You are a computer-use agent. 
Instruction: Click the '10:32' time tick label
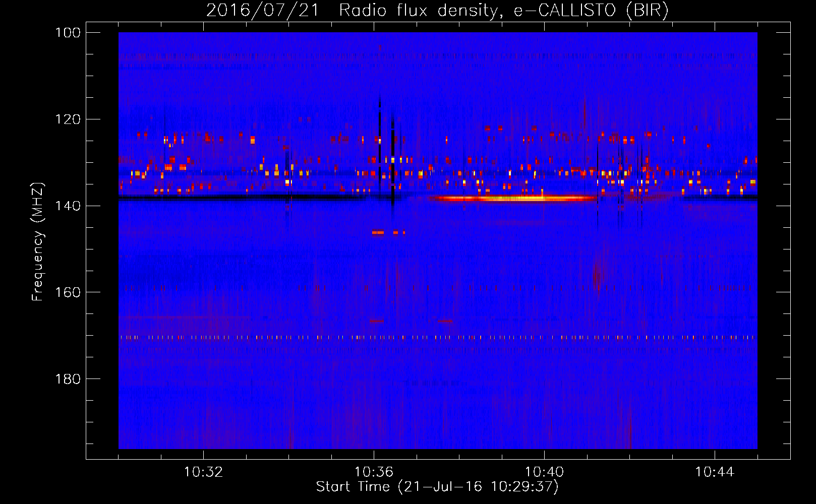203,472
